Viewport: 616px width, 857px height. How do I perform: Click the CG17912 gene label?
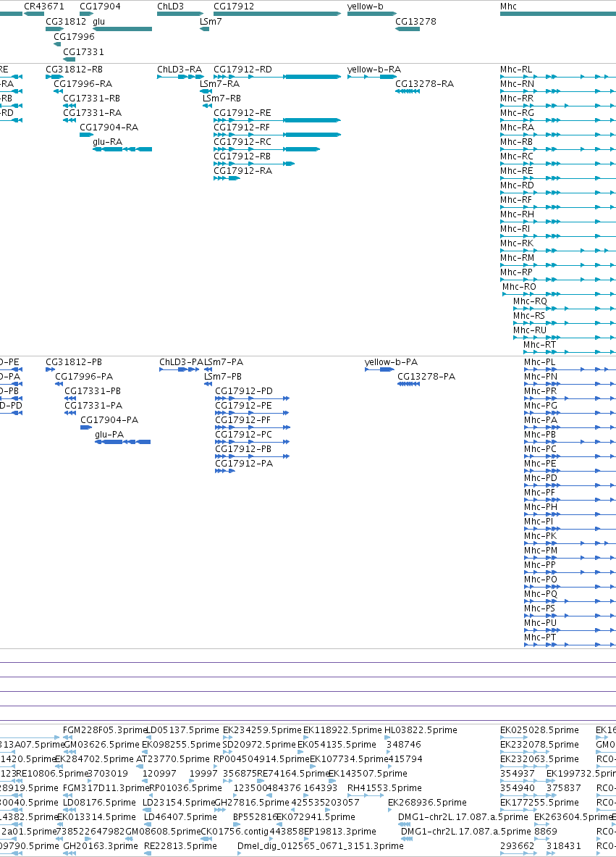(x=234, y=7)
